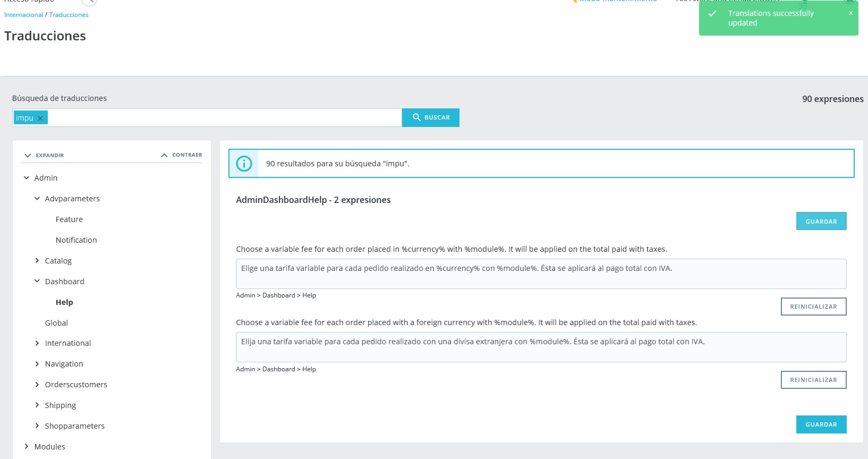Expand the Shipping tree node
The width and height of the screenshot is (868, 459).
tap(37, 405)
